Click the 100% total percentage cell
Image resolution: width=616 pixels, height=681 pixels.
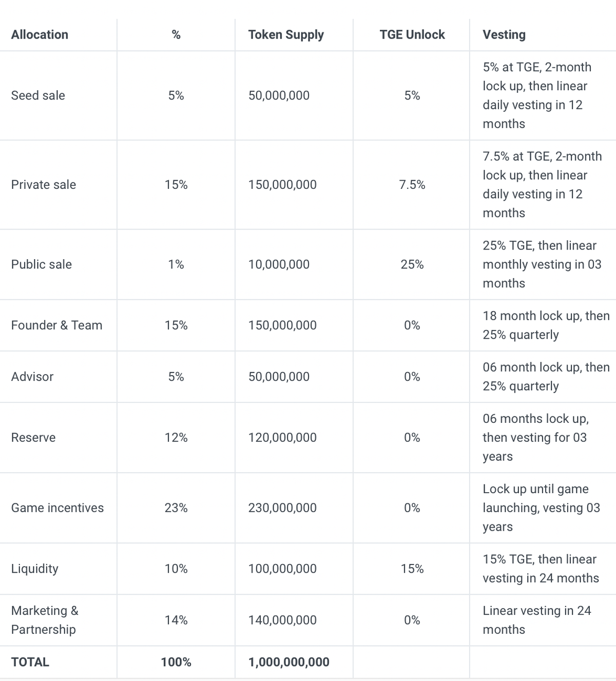(x=176, y=662)
